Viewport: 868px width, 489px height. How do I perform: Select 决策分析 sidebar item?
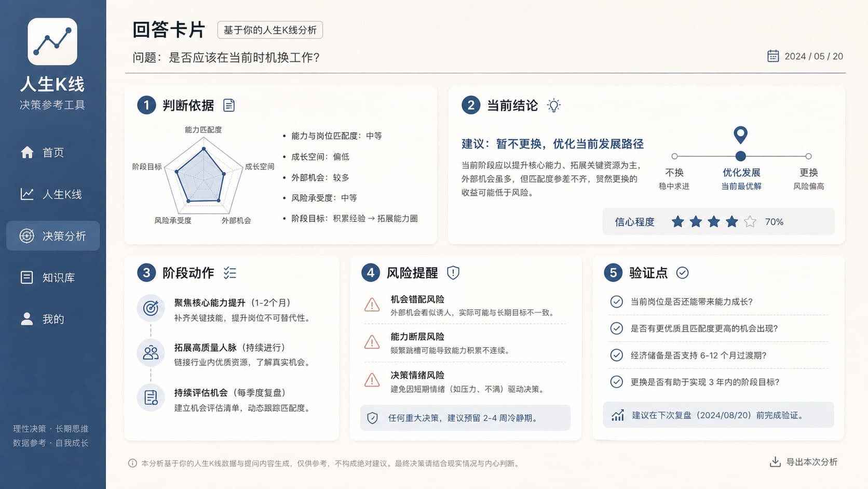pos(52,236)
